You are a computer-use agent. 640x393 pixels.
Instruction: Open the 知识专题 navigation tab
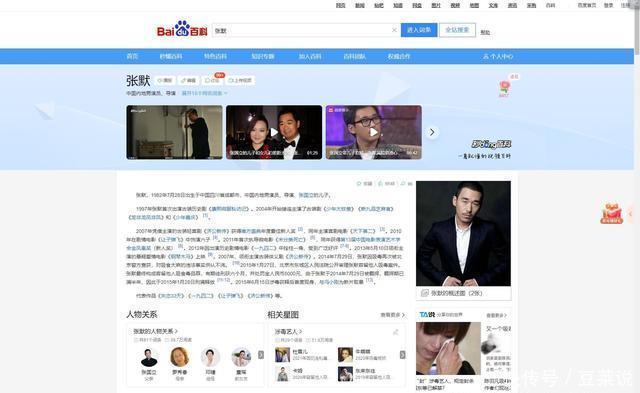pyautogui.click(x=263, y=56)
